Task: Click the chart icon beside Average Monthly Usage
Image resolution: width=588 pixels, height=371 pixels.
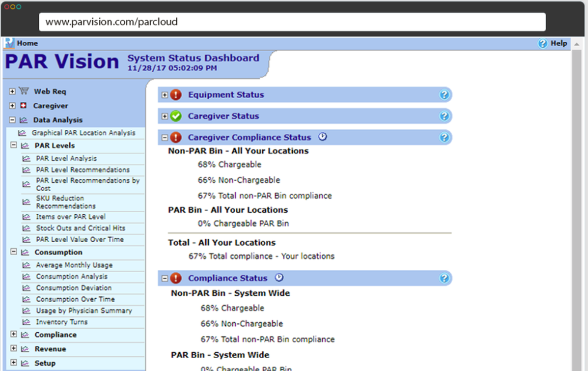Action: tap(26, 265)
